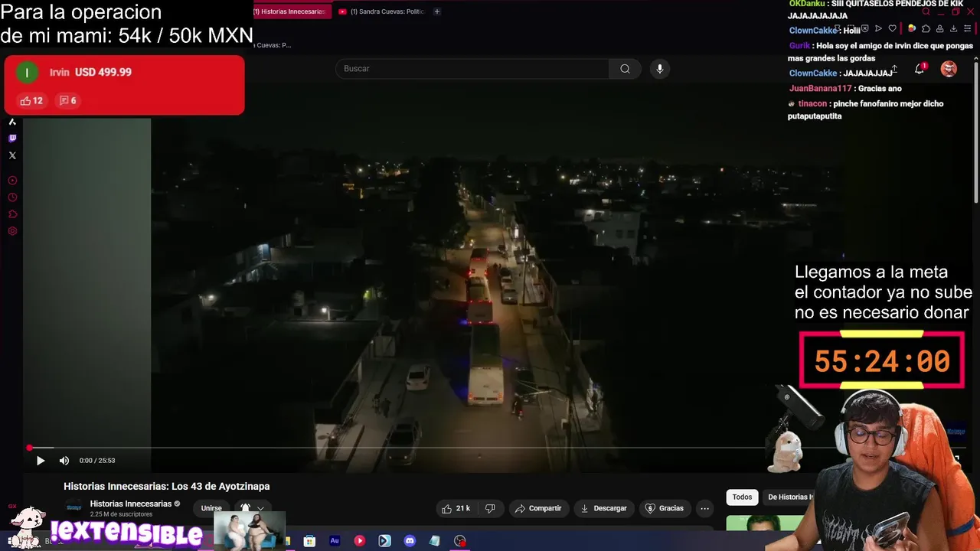Image resolution: width=980 pixels, height=551 pixels.
Task: Mute the video volume speaker
Action: [x=64, y=461]
